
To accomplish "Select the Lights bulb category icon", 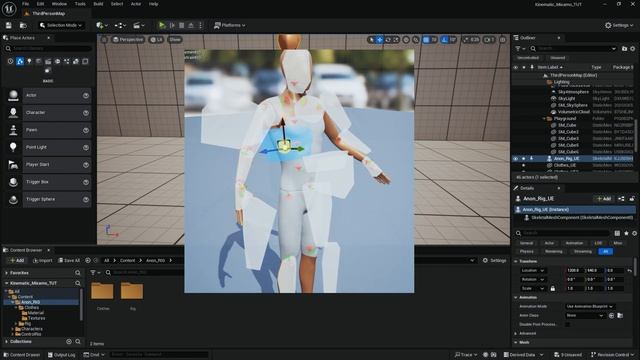I will (29, 61).
